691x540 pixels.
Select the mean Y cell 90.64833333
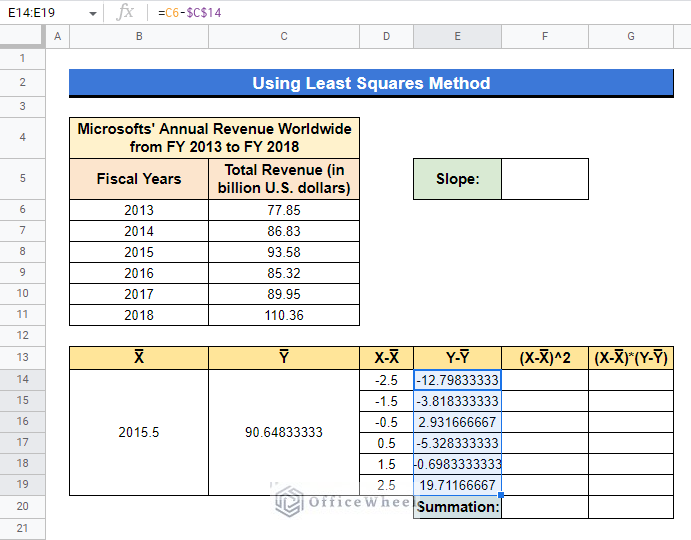pos(284,432)
